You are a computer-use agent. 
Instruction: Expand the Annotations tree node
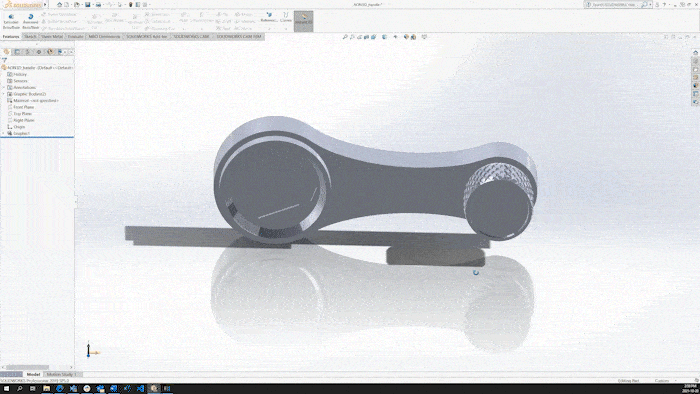click(x=4, y=87)
